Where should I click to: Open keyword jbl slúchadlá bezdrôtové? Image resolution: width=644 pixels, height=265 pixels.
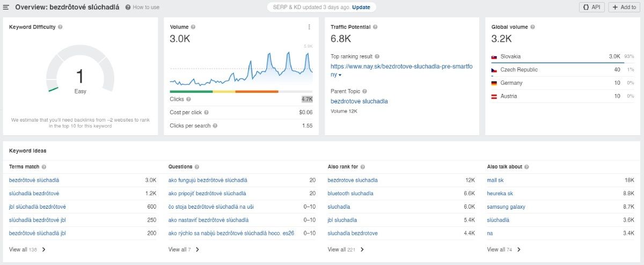38,207
